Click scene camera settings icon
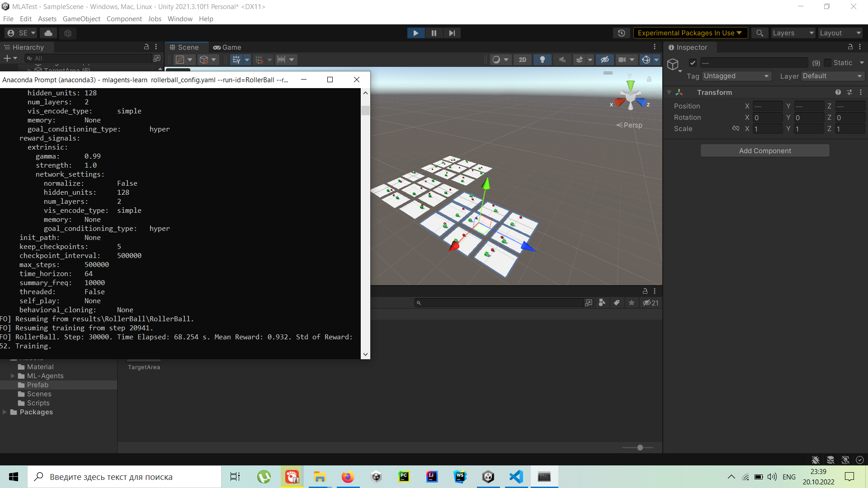 pos(623,60)
